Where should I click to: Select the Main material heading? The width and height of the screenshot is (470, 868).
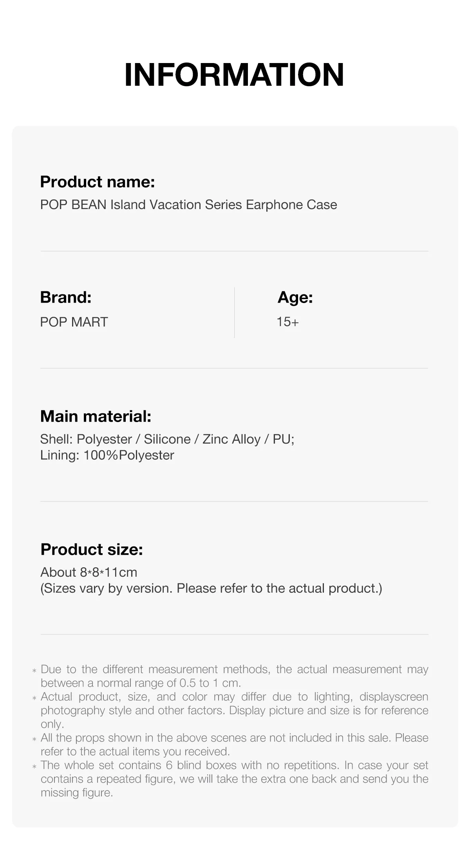click(x=96, y=416)
